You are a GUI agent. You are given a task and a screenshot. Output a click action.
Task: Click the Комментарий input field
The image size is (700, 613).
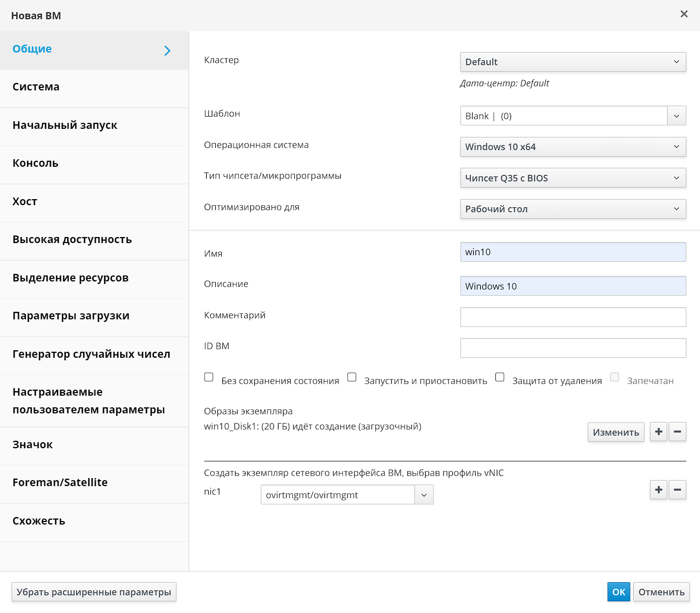(x=573, y=317)
